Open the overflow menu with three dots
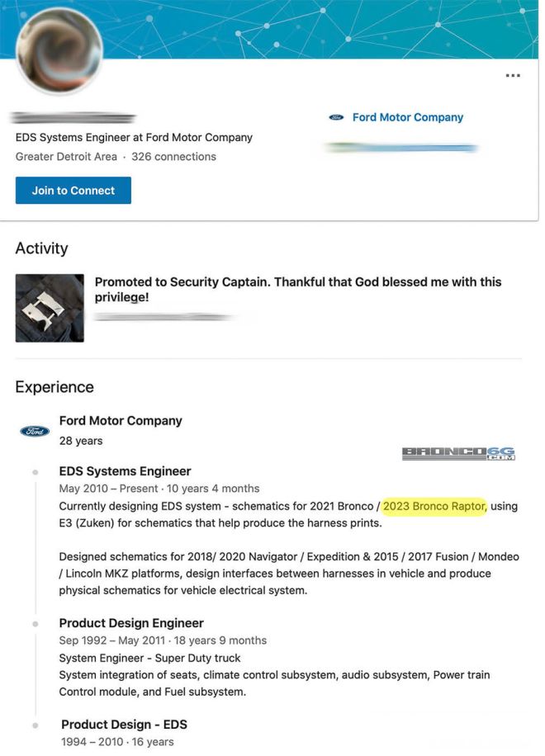The height and width of the screenshot is (756, 545). [514, 75]
